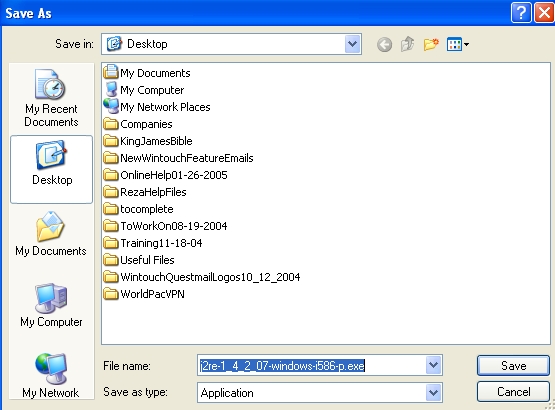Screen dimensions: 555x410
Task: Open the View Menu icon
Action: (x=458, y=44)
